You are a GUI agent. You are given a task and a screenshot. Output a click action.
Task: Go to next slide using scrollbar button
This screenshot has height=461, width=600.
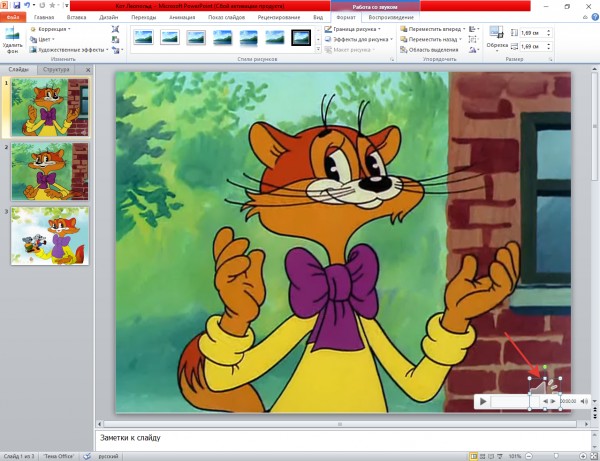(x=595, y=417)
